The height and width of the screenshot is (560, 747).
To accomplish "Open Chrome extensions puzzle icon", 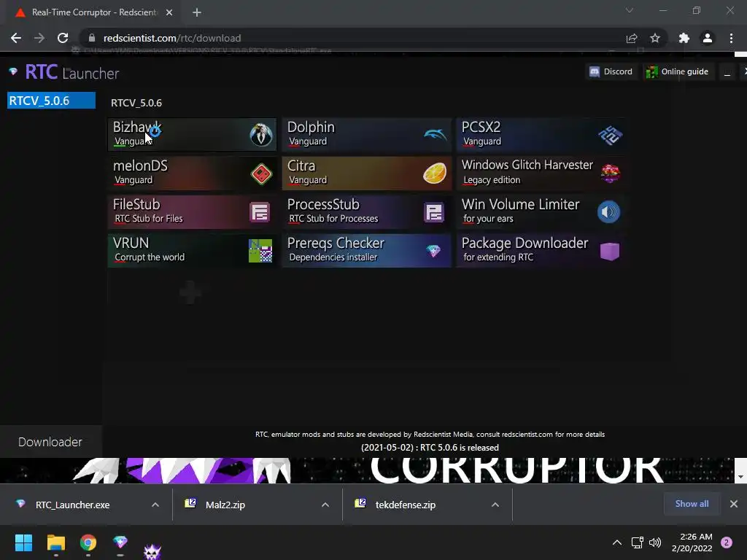I will tap(684, 38).
